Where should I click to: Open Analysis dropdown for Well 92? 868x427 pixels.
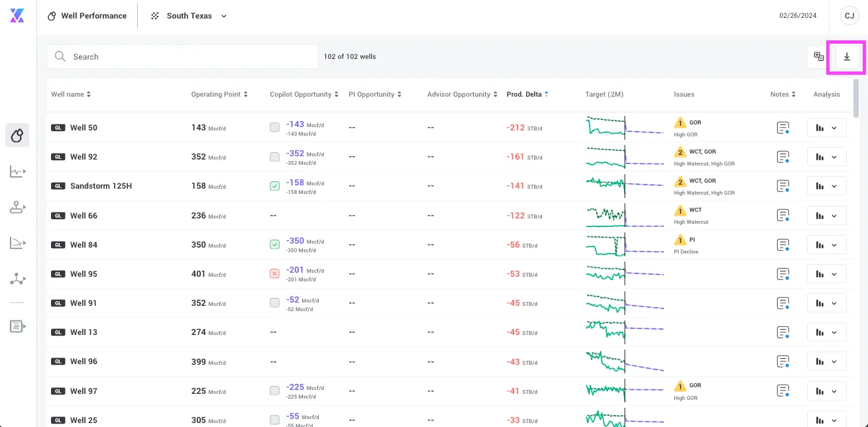pos(827,157)
